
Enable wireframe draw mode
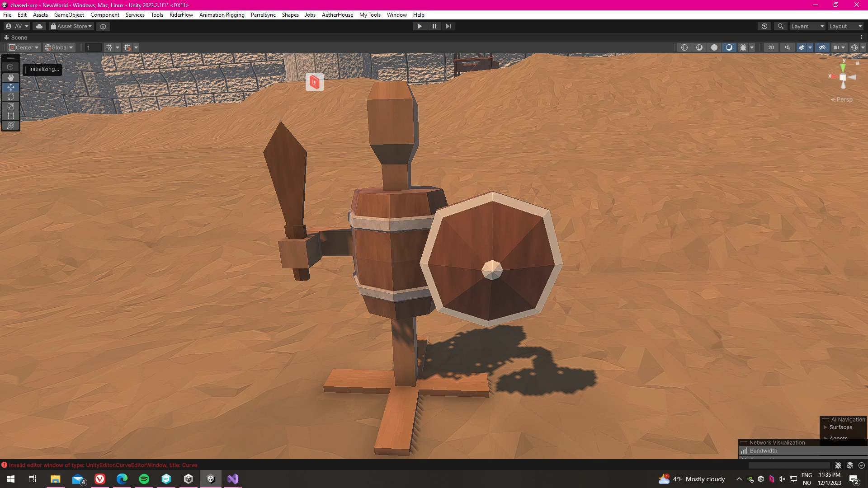684,47
